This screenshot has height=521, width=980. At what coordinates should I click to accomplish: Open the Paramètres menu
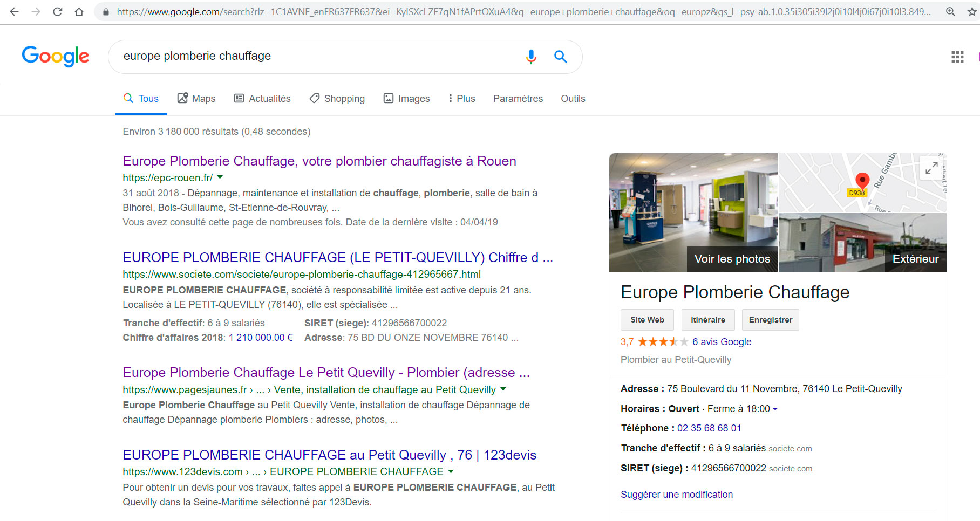tap(518, 99)
